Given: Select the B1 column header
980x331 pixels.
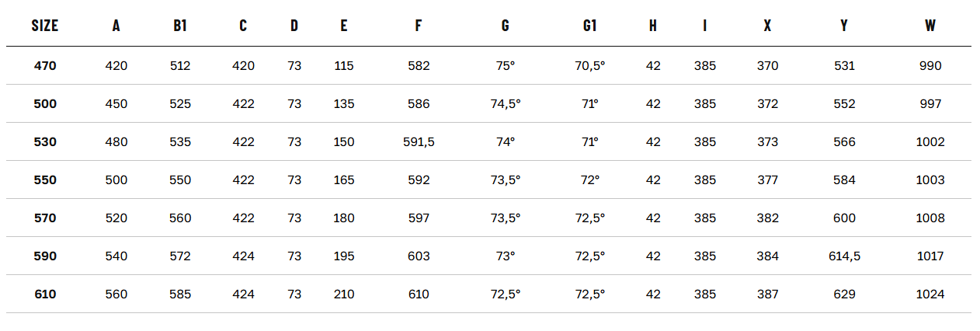Looking at the screenshot, I should pyautogui.click(x=180, y=26).
